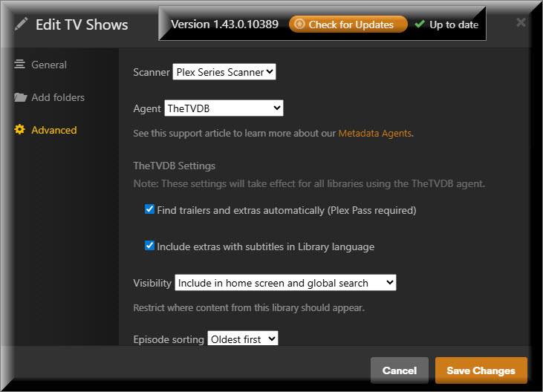Click the update arrow icon on Check for Updates
This screenshot has width=543, height=392.
coord(299,24)
